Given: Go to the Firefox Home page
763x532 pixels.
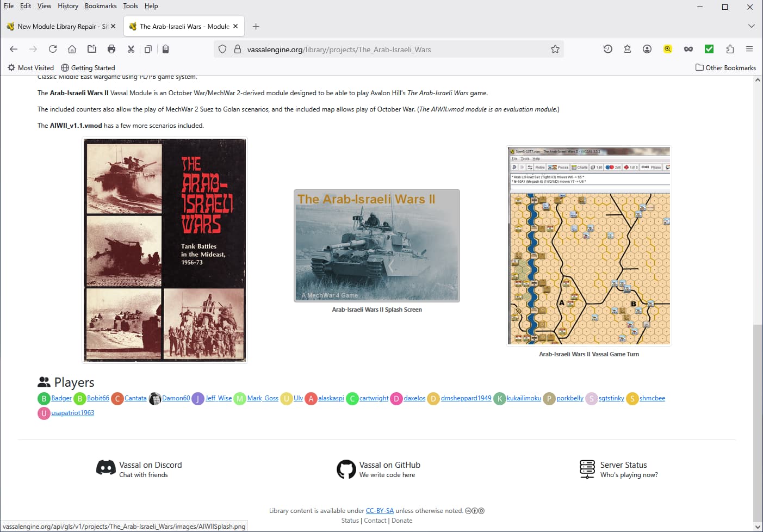Looking at the screenshot, I should point(72,49).
